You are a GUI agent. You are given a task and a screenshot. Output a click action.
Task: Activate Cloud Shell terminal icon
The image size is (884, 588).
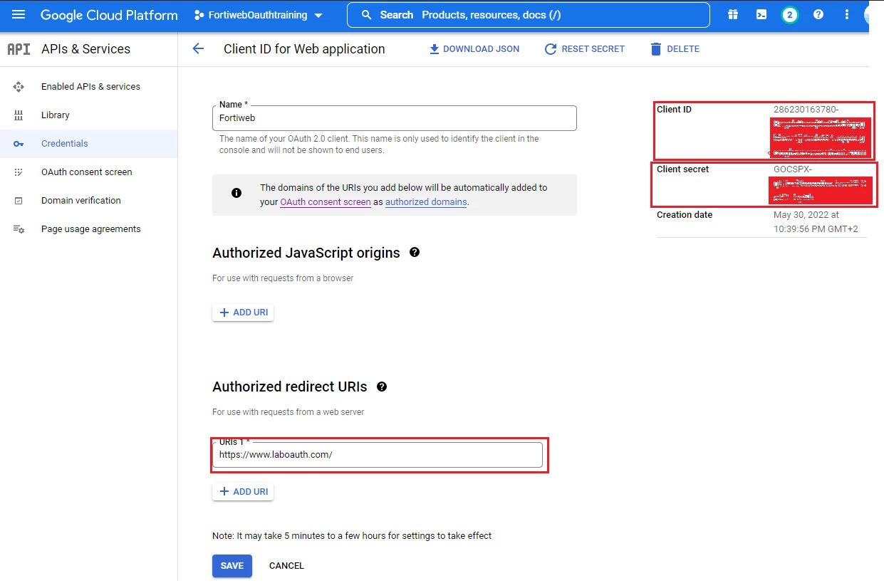(x=761, y=14)
